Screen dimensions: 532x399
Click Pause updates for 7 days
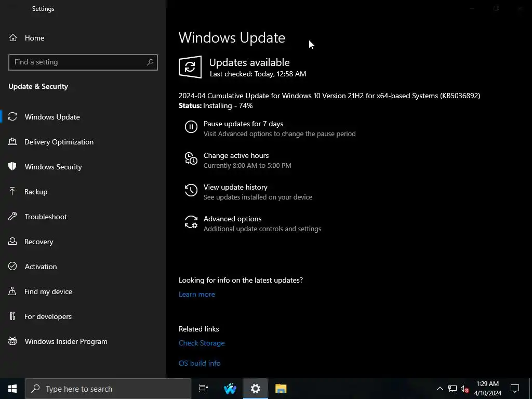243,124
